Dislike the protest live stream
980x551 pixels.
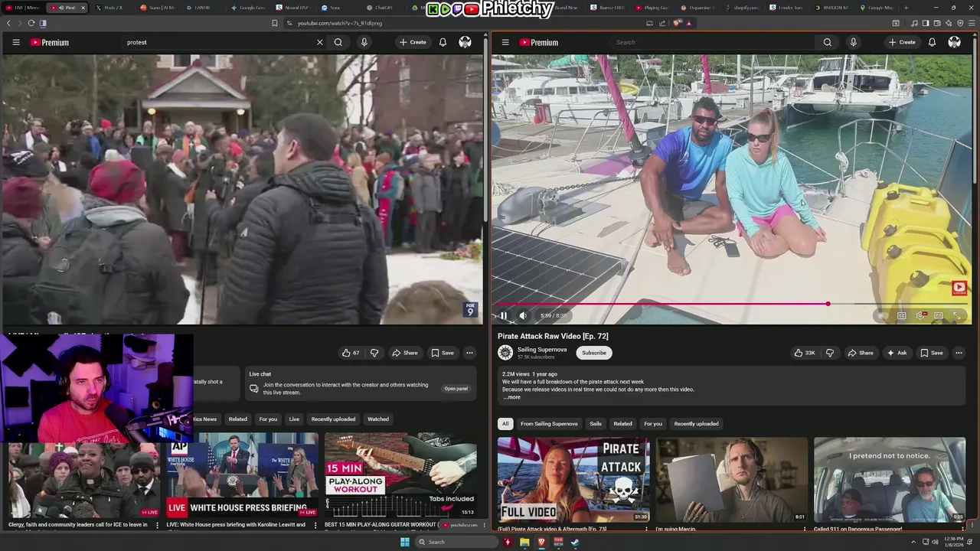pyautogui.click(x=374, y=353)
